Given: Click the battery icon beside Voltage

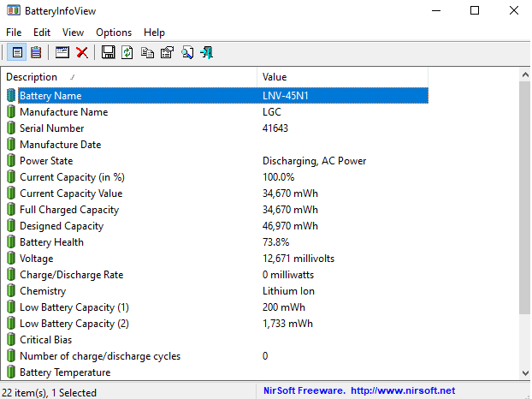Looking at the screenshot, I should pos(11,259).
